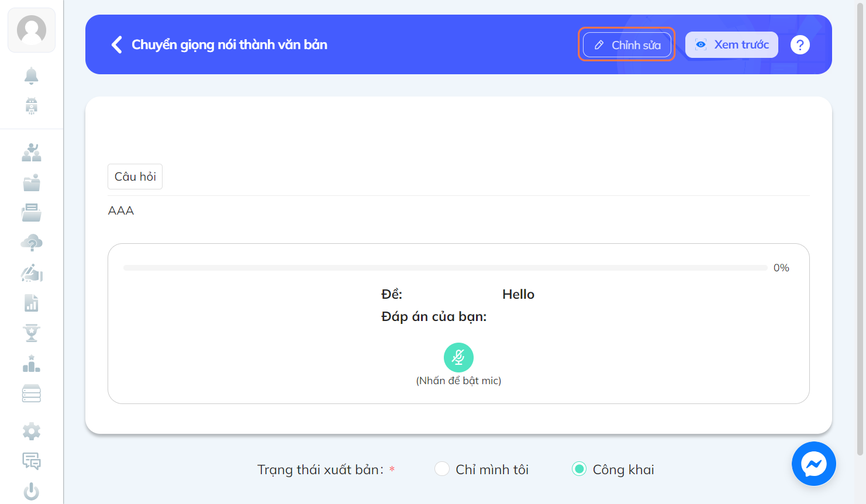The height and width of the screenshot is (504, 866).
Task: Open the classroom teacher-with-students icon
Action: [32, 153]
